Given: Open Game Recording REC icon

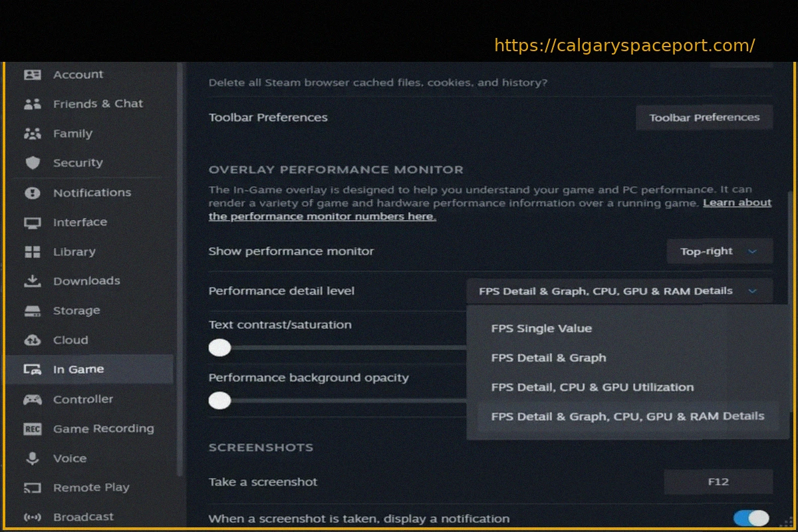Looking at the screenshot, I should tap(32, 429).
